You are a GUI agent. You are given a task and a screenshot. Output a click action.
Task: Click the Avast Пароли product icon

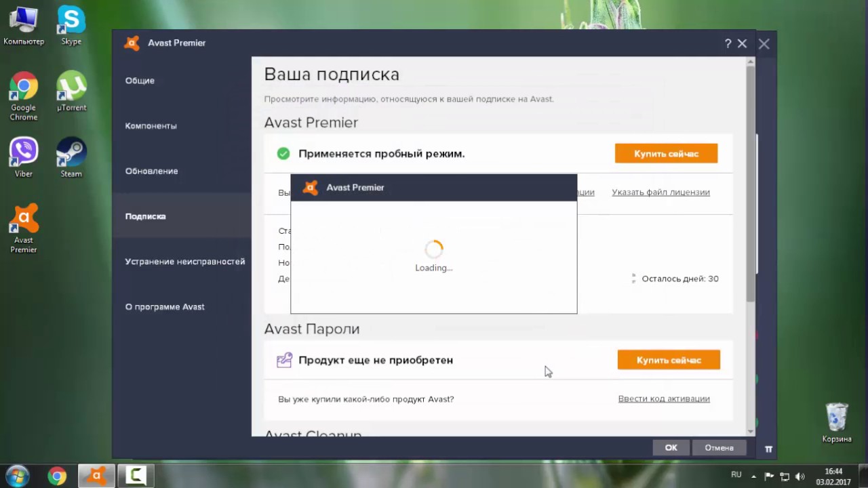coord(284,360)
